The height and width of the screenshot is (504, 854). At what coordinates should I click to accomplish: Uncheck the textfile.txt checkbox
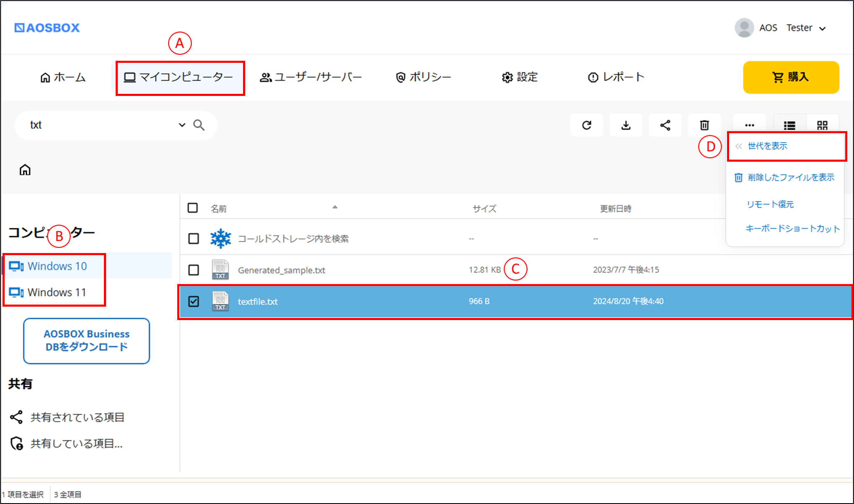[194, 301]
